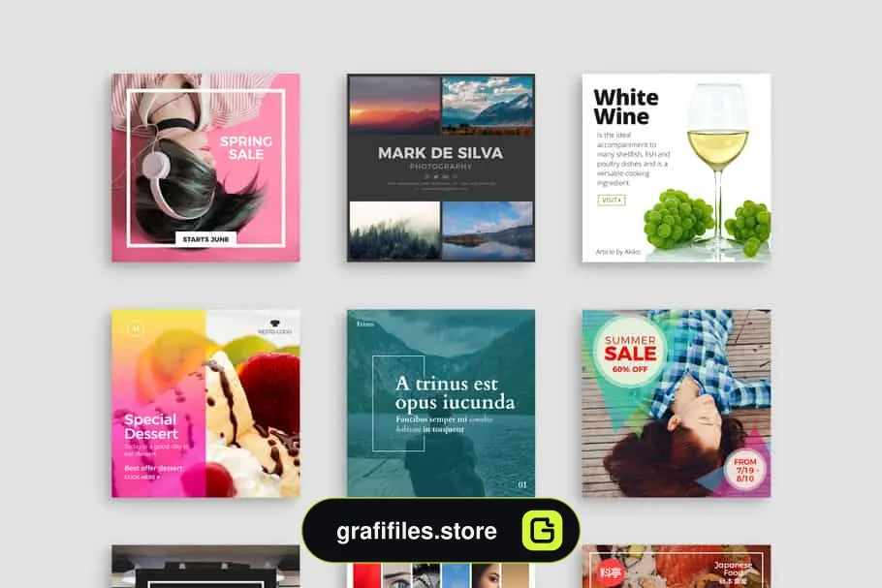
Task: Open the Special Dessert template
Action: (x=205, y=403)
